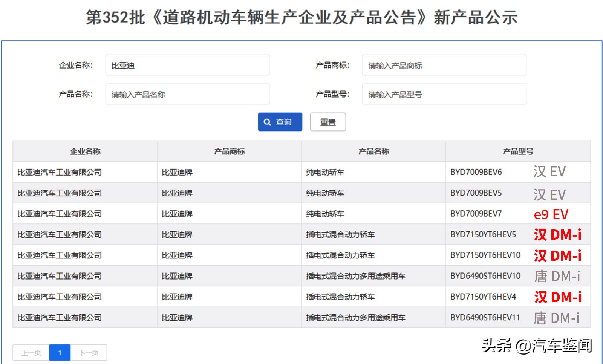This screenshot has width=603, height=364.
Task: Click the magnifier icon in 查询 button
Action: click(267, 122)
